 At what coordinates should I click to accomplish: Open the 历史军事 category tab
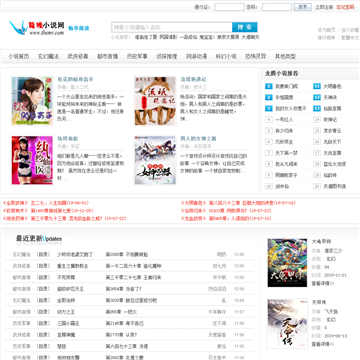point(137,56)
